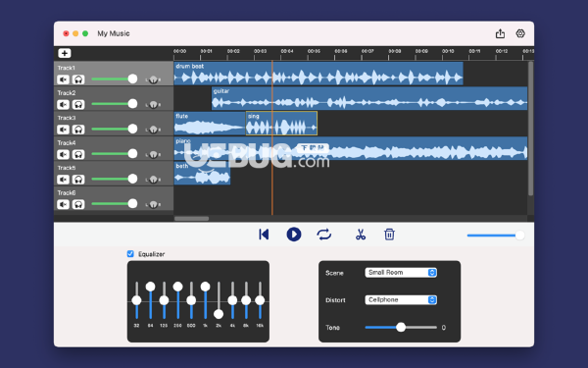Click the 250 Hz equalizer band handle

click(177, 287)
